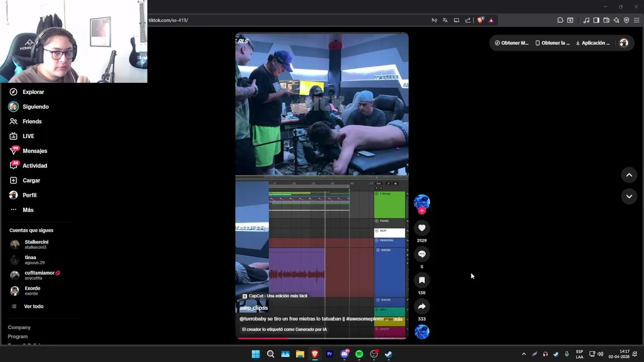This screenshot has width=644, height=362.
Task: Open the translate page icon in the address bar
Action: point(445,20)
